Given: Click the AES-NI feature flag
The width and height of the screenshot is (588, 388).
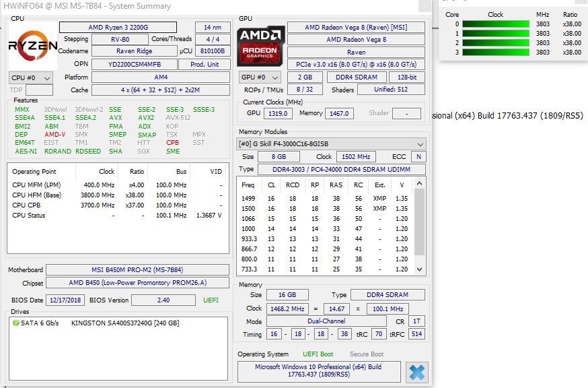Looking at the screenshot, I should tap(26, 152).
